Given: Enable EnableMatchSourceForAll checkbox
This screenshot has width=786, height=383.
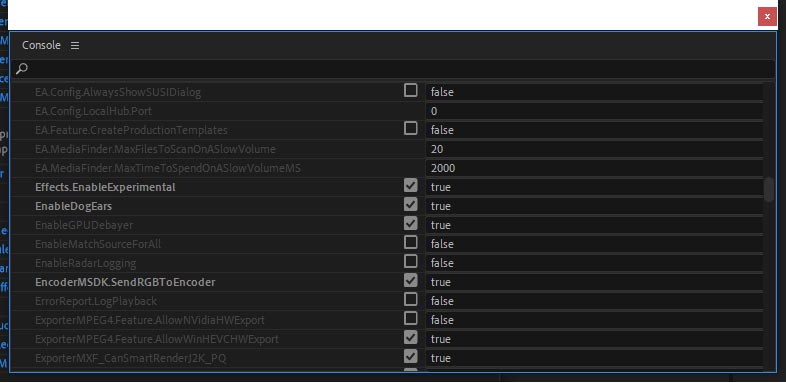Looking at the screenshot, I should 411,243.
